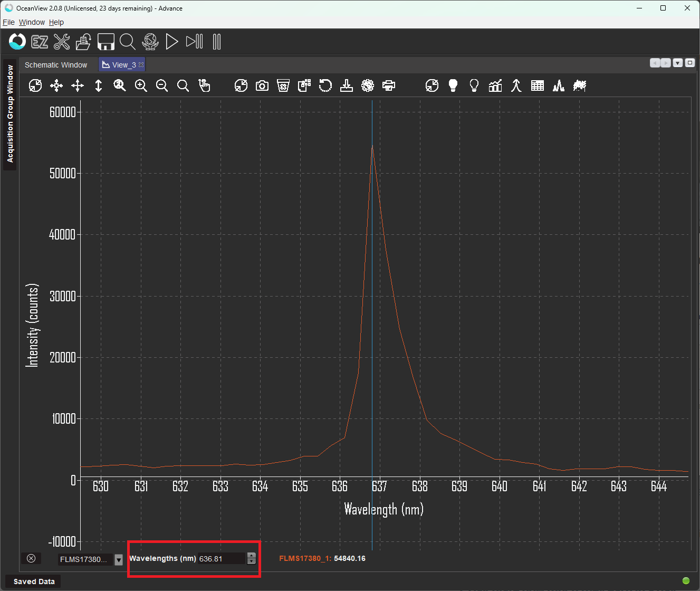Click the Saved Data button
The height and width of the screenshot is (591, 700).
click(x=34, y=582)
